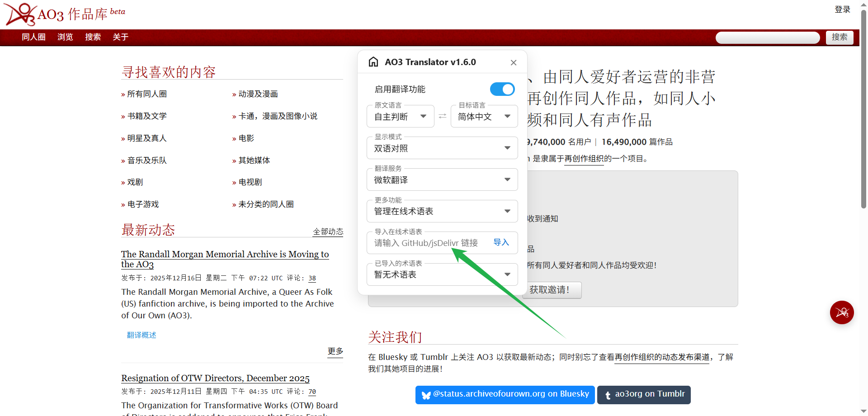Close the AO3 Translator panel

click(x=513, y=62)
